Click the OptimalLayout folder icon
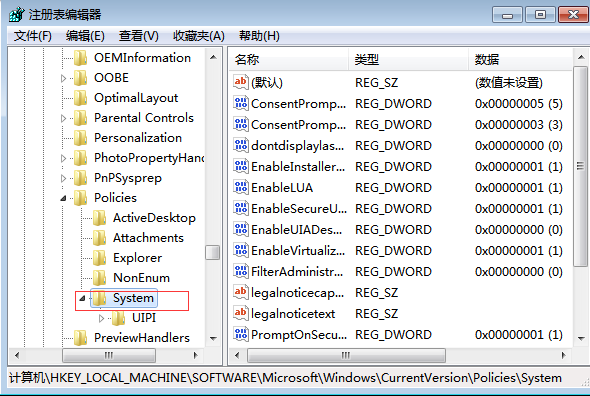This screenshot has width=590, height=396. 81,98
